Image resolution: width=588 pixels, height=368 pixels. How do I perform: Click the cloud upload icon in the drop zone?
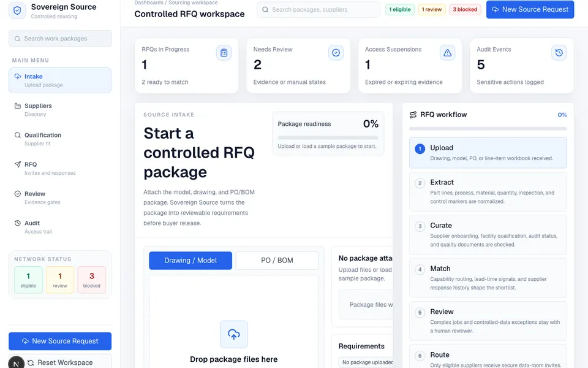click(233, 334)
